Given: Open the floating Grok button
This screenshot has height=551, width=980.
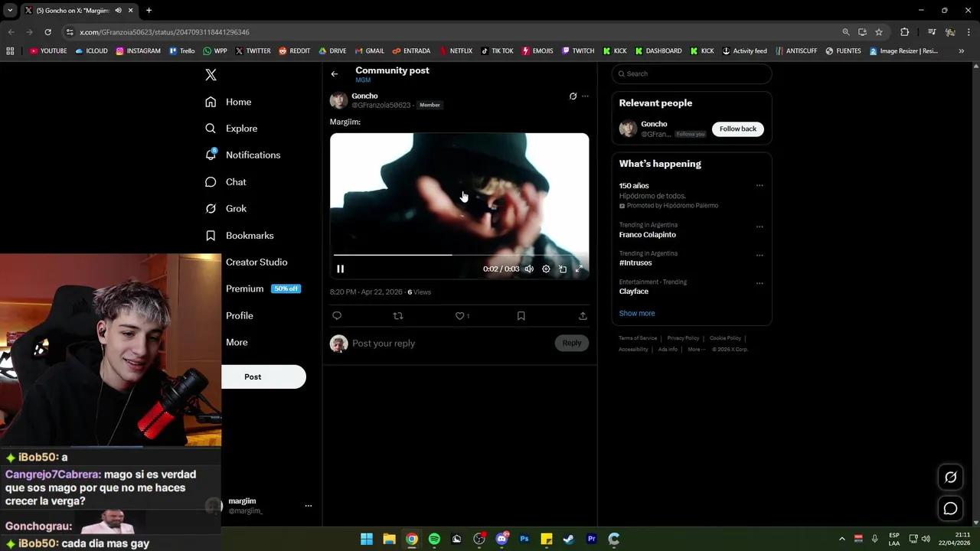Looking at the screenshot, I should click(950, 477).
